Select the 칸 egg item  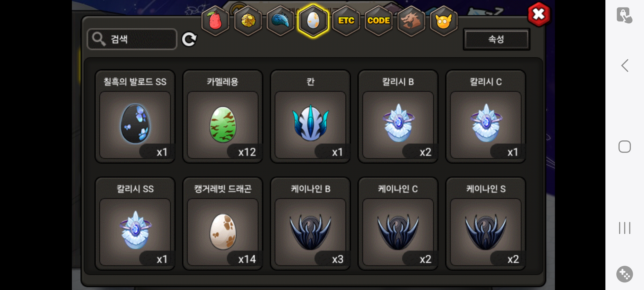click(x=310, y=116)
